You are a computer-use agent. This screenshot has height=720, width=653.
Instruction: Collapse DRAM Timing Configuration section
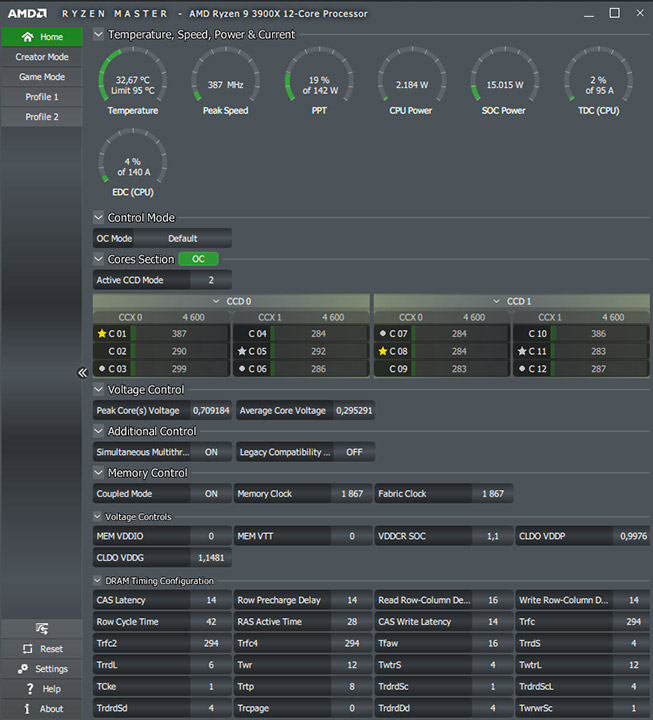(x=97, y=580)
